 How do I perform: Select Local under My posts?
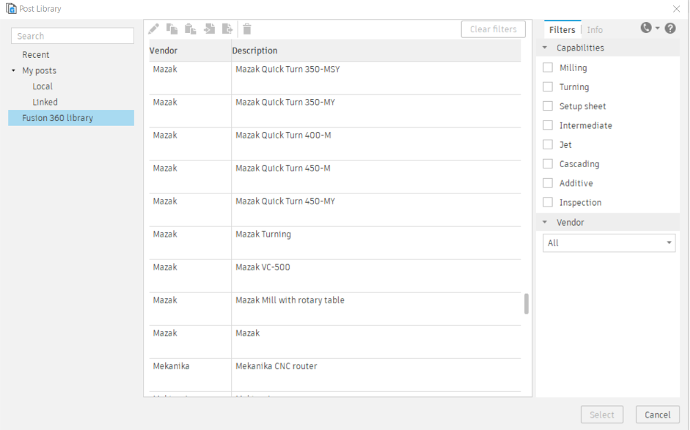tap(42, 86)
